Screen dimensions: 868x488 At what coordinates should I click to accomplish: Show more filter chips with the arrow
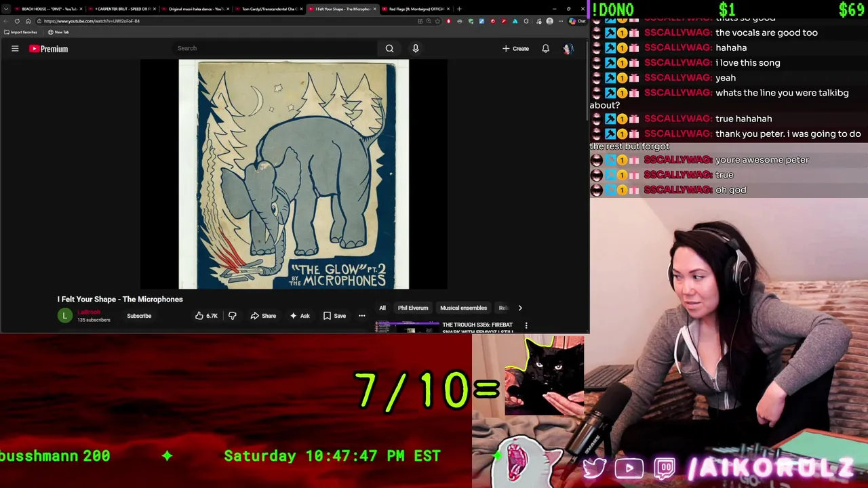tap(520, 308)
